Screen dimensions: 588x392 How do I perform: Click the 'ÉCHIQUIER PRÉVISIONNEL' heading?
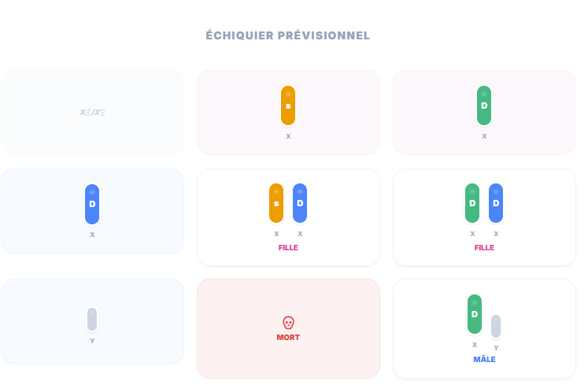click(288, 35)
